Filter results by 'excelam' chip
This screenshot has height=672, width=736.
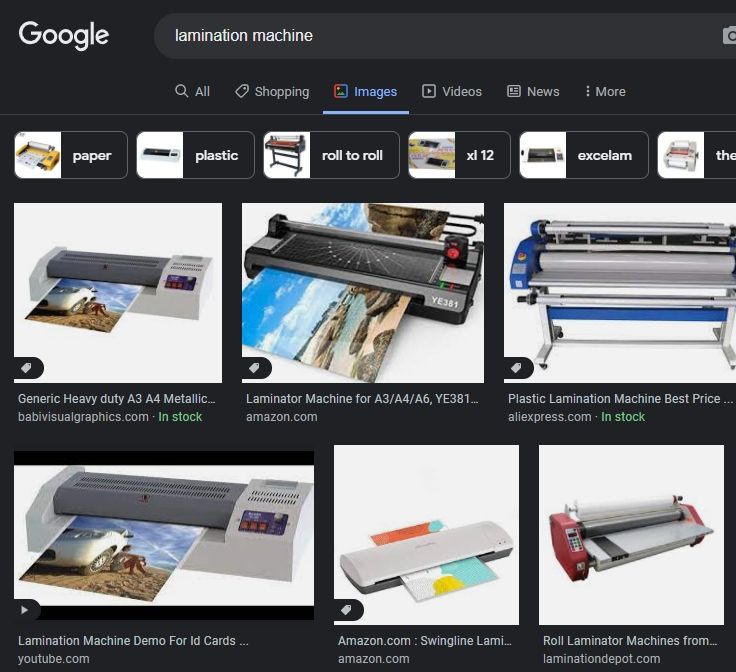[x=584, y=155]
